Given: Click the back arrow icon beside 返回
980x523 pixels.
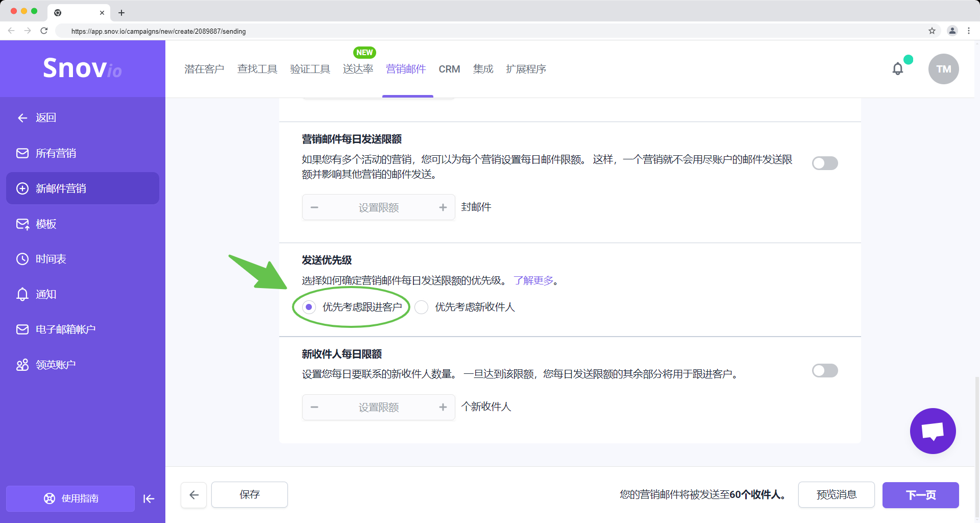Looking at the screenshot, I should coord(22,118).
